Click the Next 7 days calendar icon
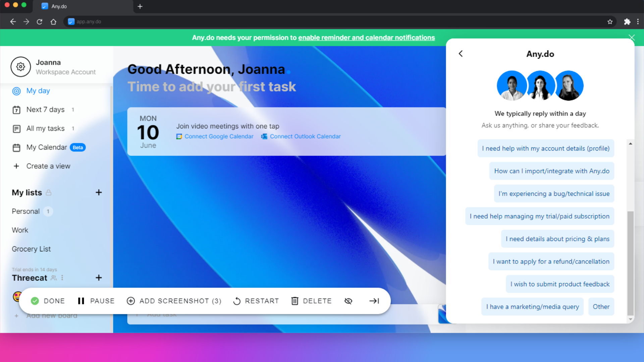The image size is (644, 362). pos(16,110)
